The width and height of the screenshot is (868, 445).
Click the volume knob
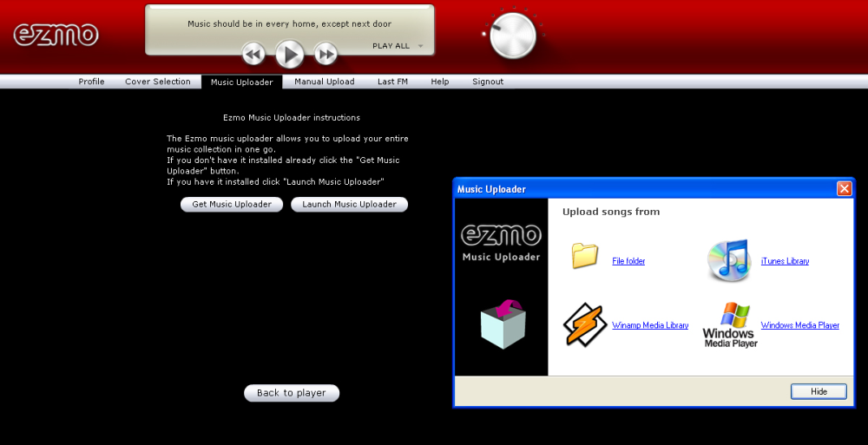[513, 35]
